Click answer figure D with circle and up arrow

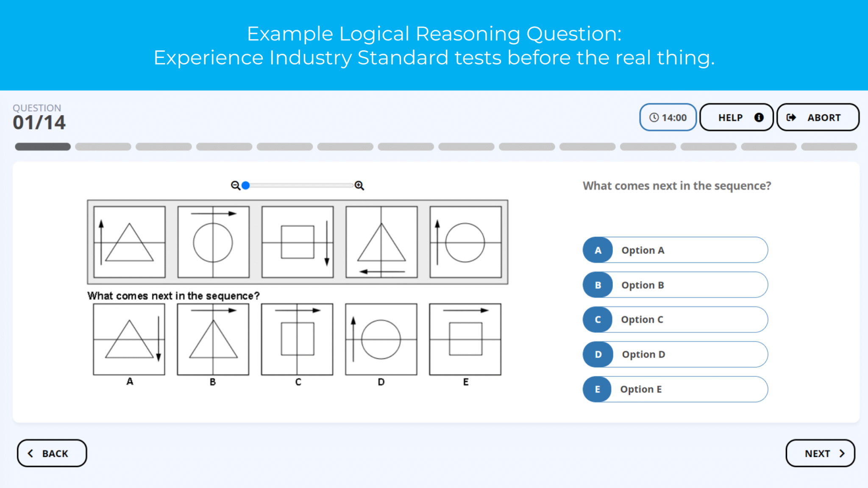381,339
